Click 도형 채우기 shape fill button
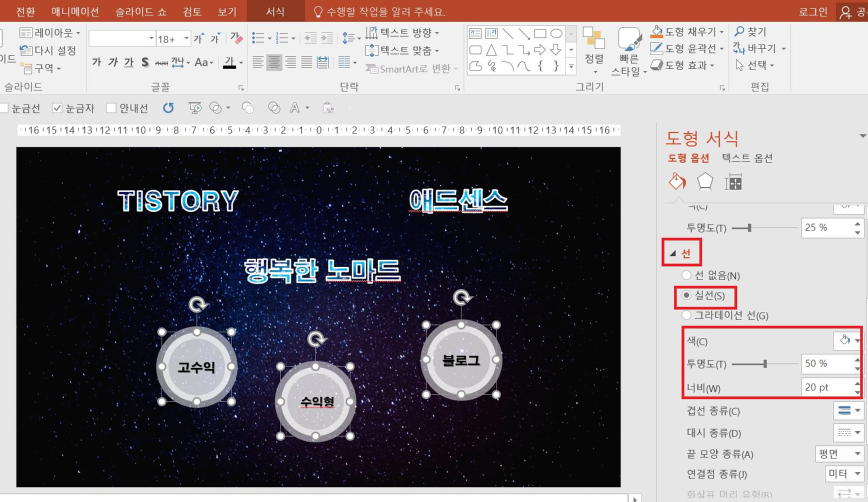Viewport: 868px width, 502px height. click(x=687, y=32)
